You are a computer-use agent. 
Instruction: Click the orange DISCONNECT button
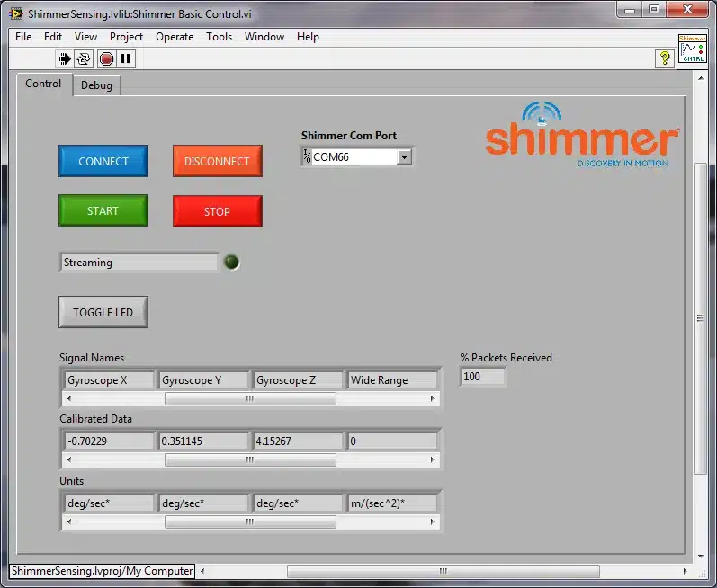coord(217,161)
